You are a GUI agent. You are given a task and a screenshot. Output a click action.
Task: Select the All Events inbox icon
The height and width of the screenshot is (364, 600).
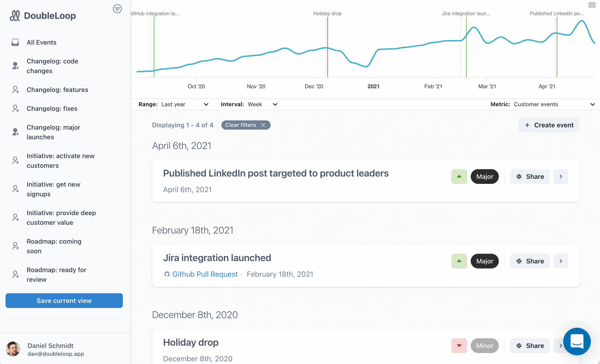pyautogui.click(x=15, y=42)
